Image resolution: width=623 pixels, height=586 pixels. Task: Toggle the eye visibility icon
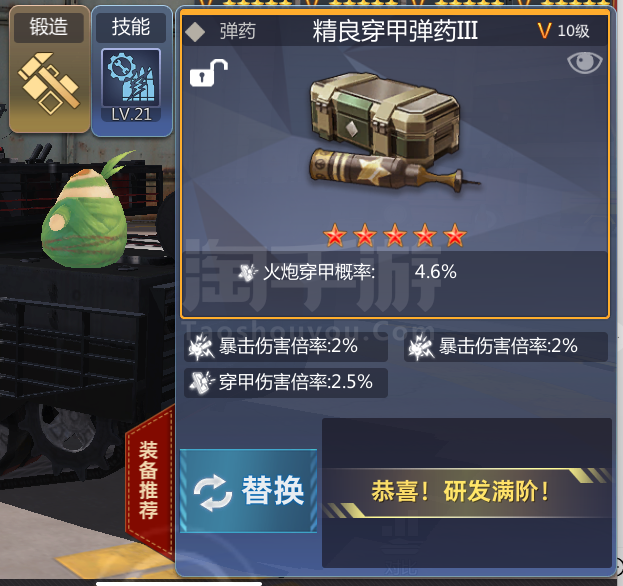coord(584,63)
